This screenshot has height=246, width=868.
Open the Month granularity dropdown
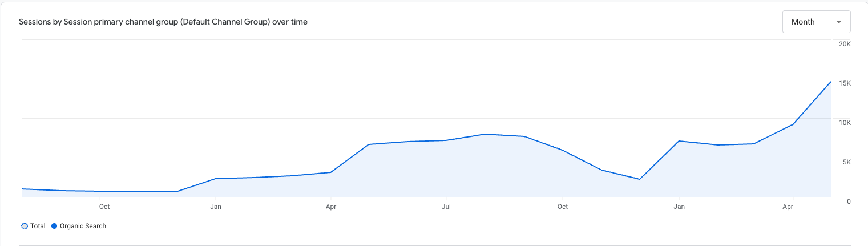(x=817, y=22)
